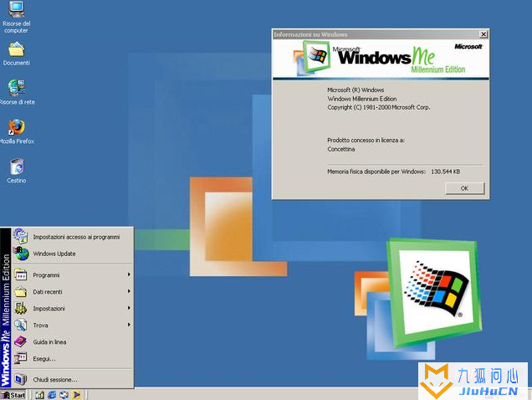Click the Prodotto concesso in licenza a: label
Image resolution: width=532 pixels, height=400 pixels.
tap(366, 141)
